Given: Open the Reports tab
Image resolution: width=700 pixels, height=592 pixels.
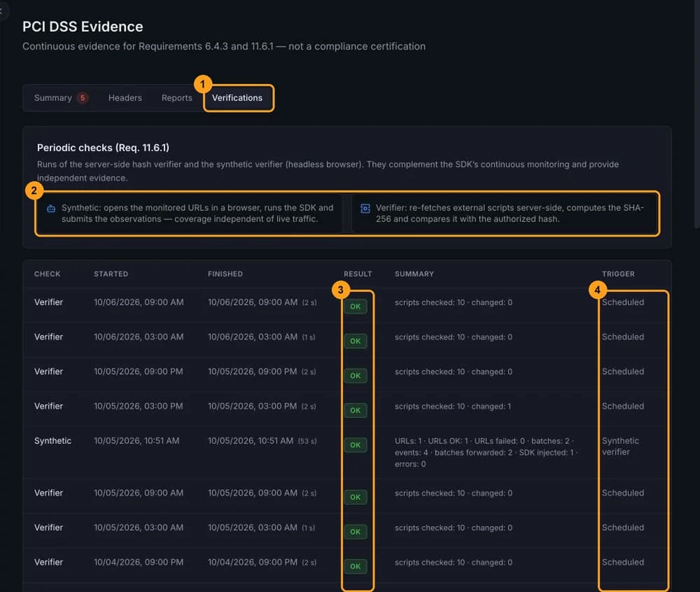Looking at the screenshot, I should tap(177, 98).
